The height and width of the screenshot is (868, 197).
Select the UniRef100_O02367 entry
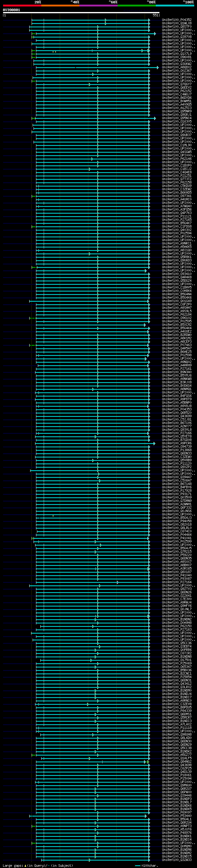[177, 71]
